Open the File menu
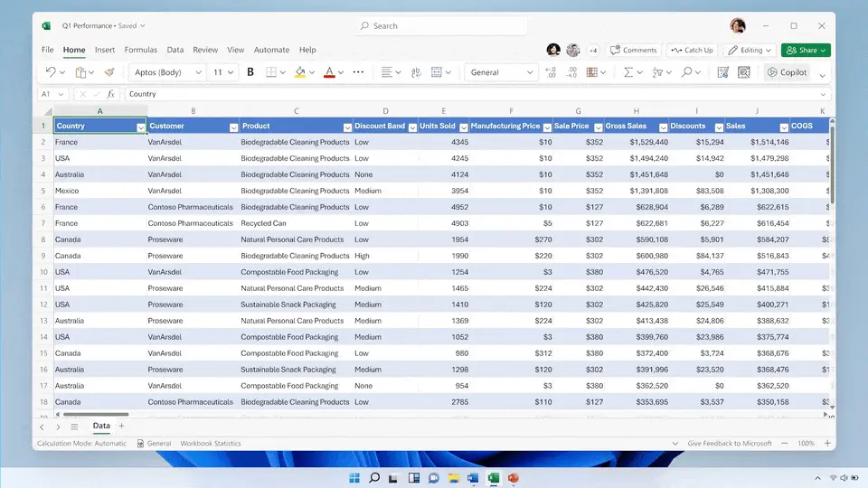The height and width of the screenshot is (488, 868). click(x=48, y=50)
